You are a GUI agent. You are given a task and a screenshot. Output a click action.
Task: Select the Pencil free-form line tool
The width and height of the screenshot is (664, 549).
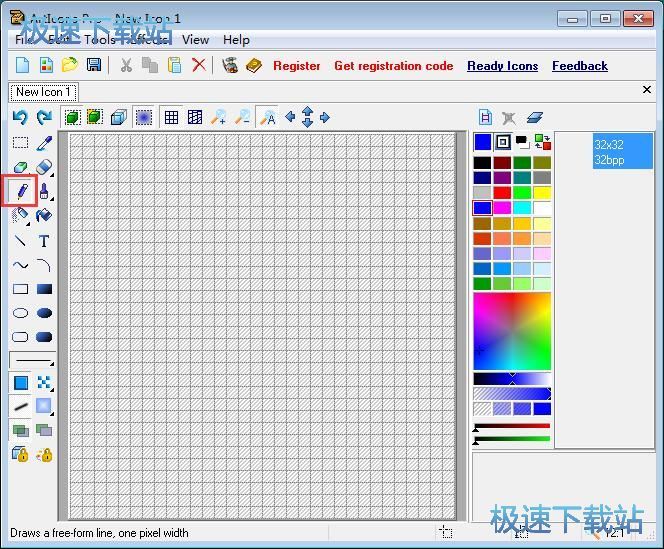click(20, 191)
